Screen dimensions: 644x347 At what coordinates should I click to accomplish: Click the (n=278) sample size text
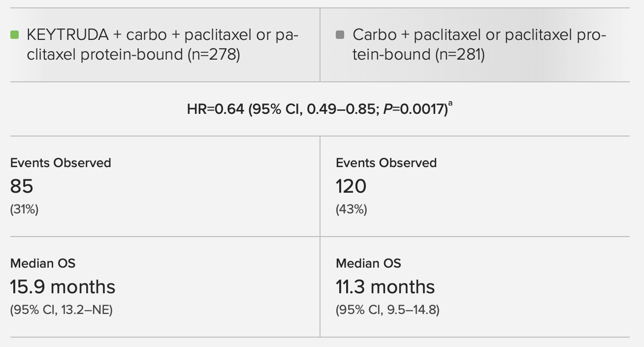coord(214,54)
